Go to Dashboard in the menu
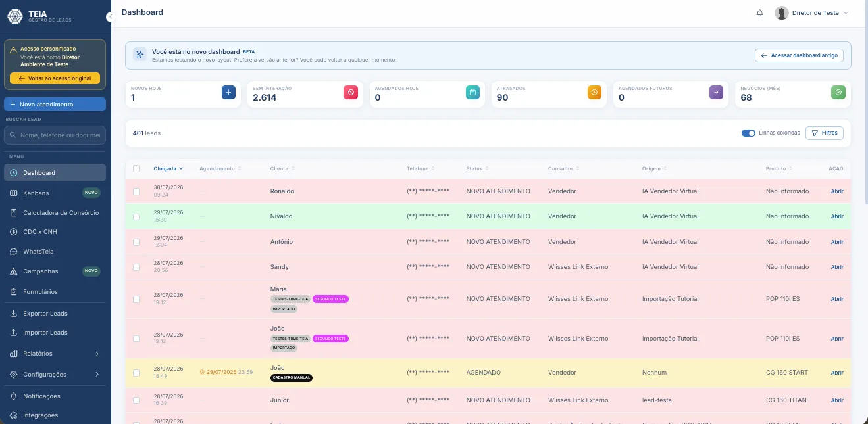 55,173
